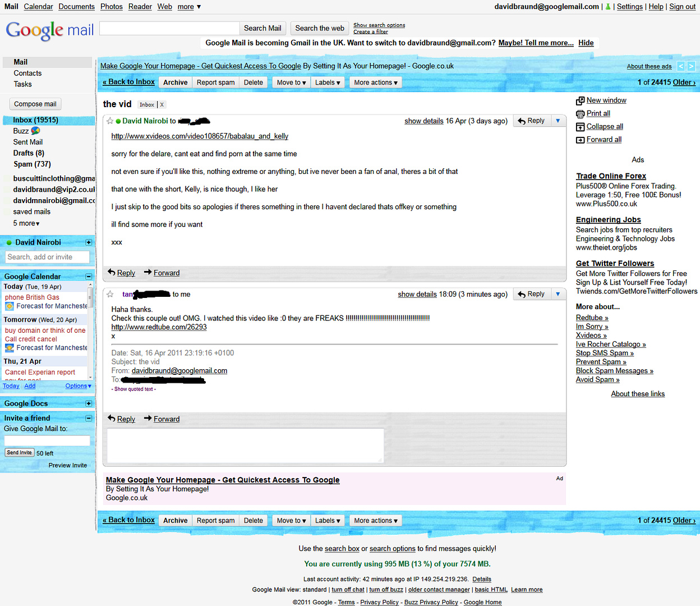
Task: Star the David Nairobi message
Action: (110, 121)
